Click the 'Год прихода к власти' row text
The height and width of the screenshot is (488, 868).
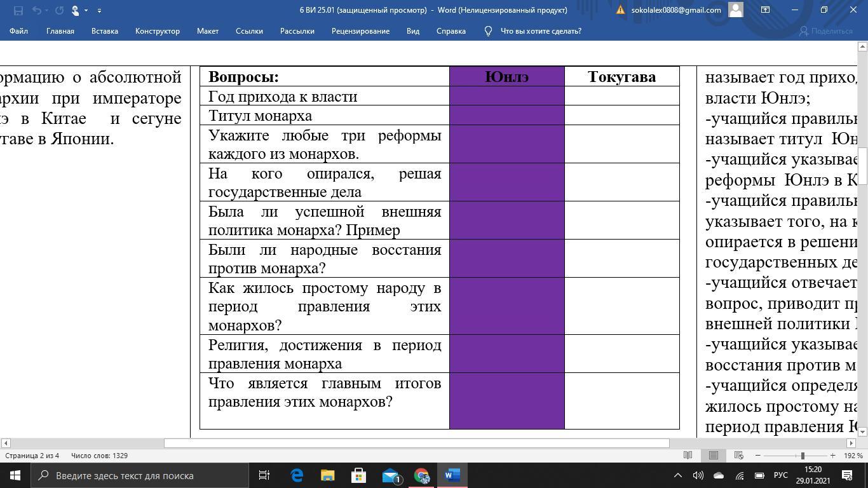pyautogui.click(x=283, y=97)
